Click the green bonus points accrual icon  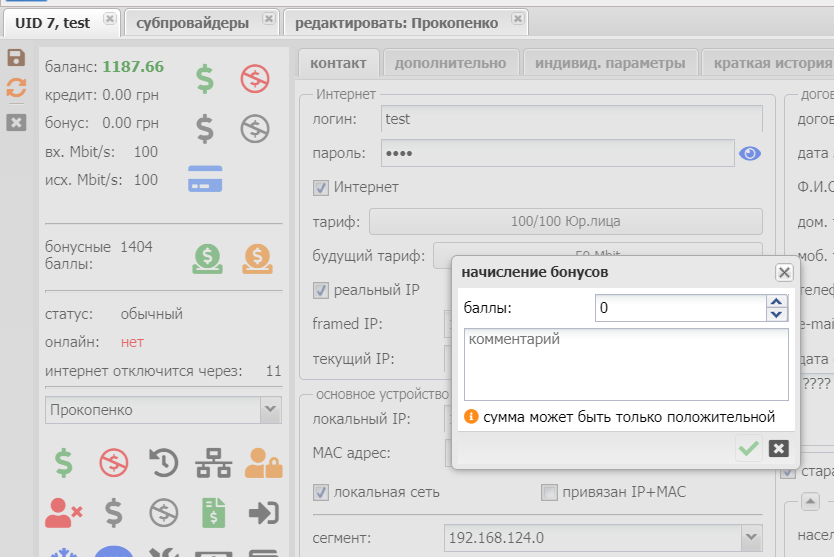(207, 259)
